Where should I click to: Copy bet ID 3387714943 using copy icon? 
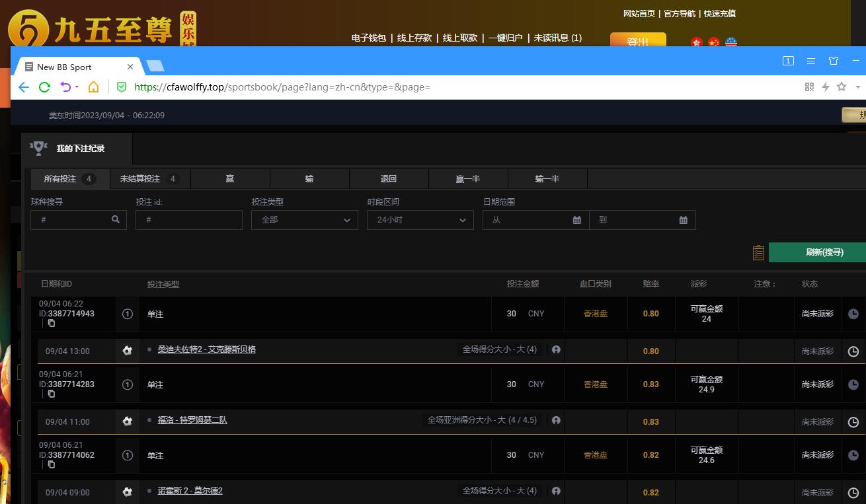pos(52,323)
